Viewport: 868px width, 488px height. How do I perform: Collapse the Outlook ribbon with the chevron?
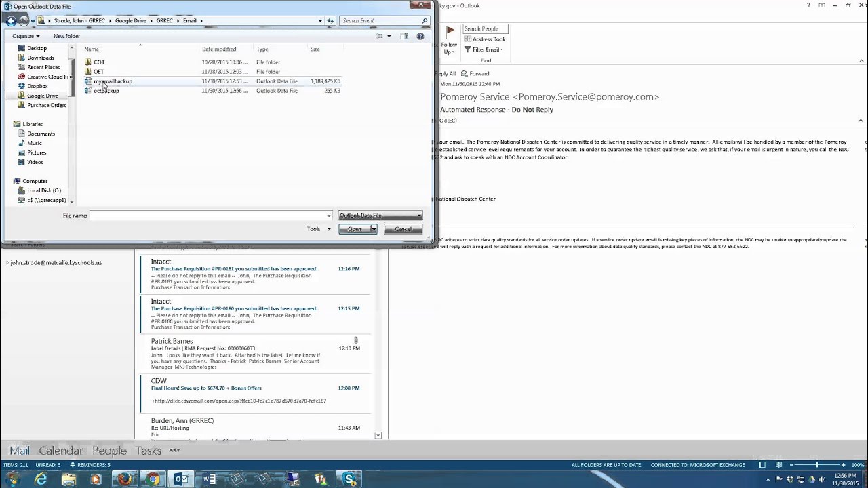[x=861, y=62]
